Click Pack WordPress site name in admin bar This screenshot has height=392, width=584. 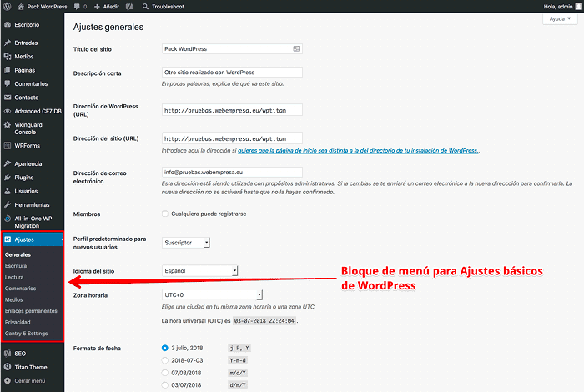tap(47, 7)
